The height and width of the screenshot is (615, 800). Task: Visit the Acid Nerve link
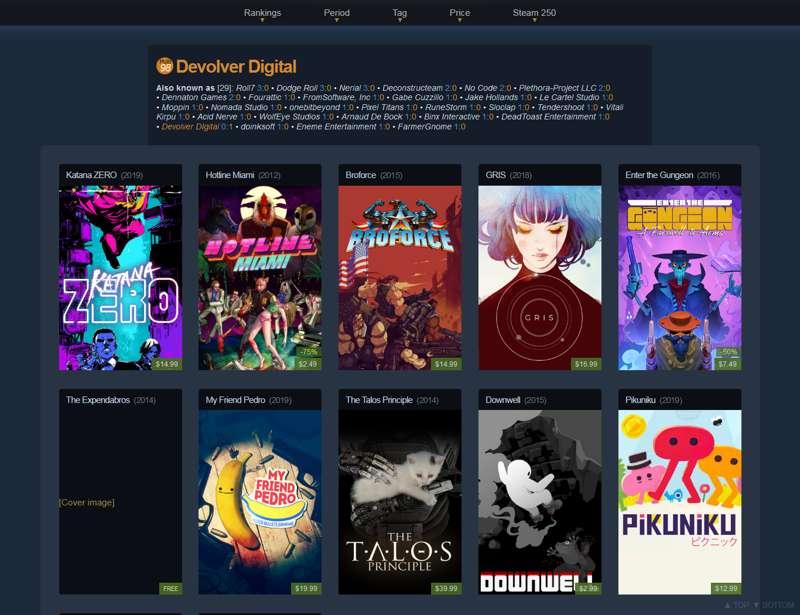pyautogui.click(x=217, y=117)
